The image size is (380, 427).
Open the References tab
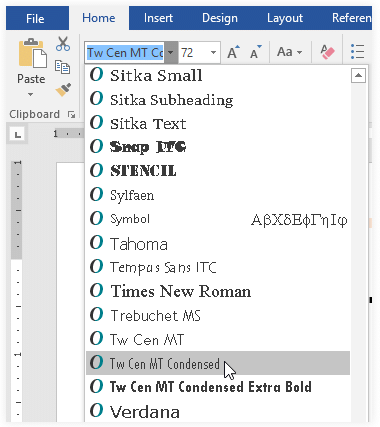coord(351,18)
